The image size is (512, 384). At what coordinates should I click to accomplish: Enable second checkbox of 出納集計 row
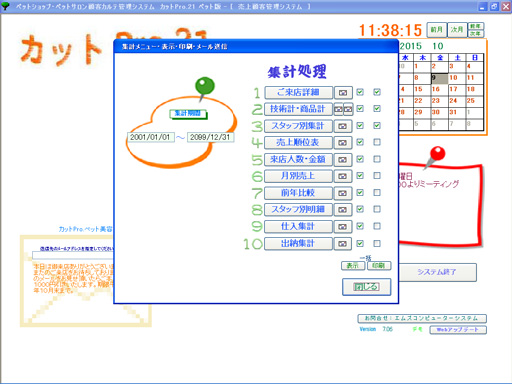[x=377, y=243]
